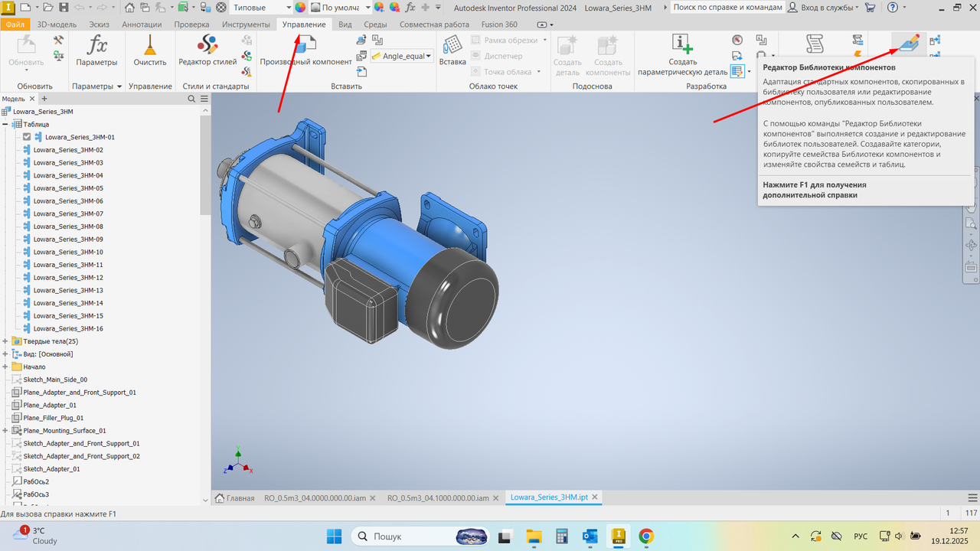Click the New file icon in quick access toolbar

(25, 8)
